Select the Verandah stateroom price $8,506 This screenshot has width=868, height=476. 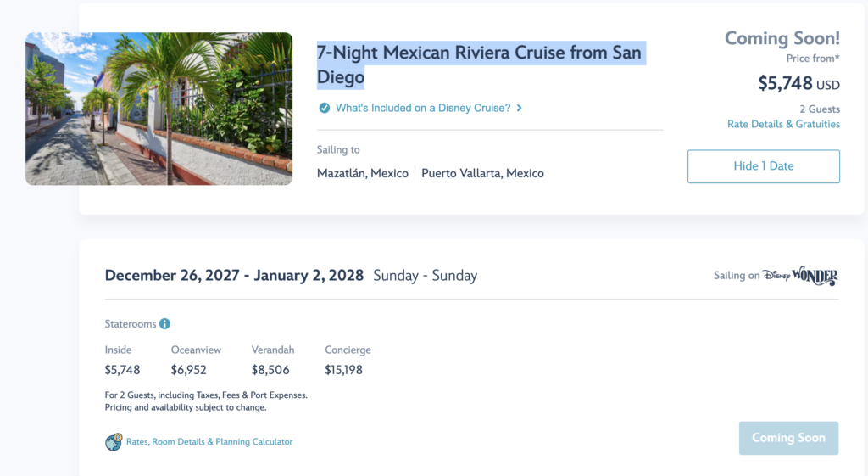[270, 370]
